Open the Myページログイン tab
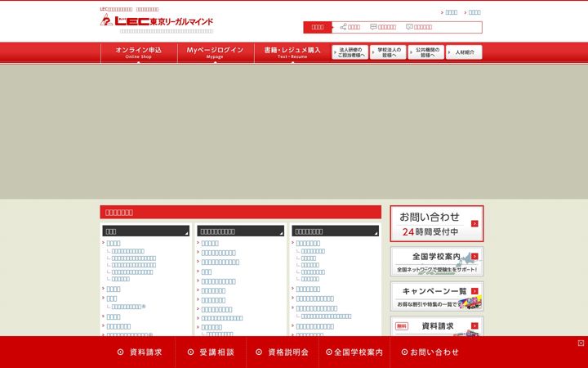The height and width of the screenshot is (368, 588). 215,52
